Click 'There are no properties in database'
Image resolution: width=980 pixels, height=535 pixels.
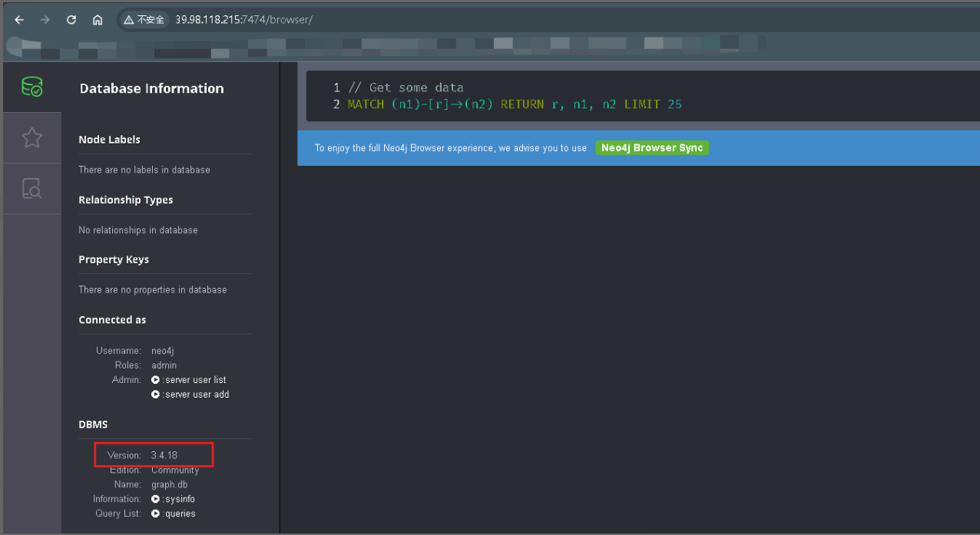[x=153, y=289]
